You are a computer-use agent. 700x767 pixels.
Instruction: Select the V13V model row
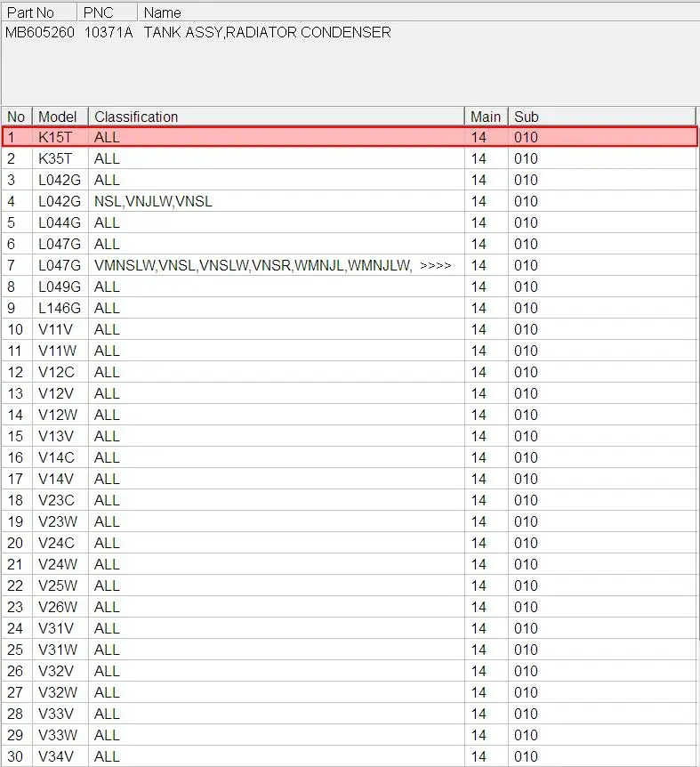[350, 436]
